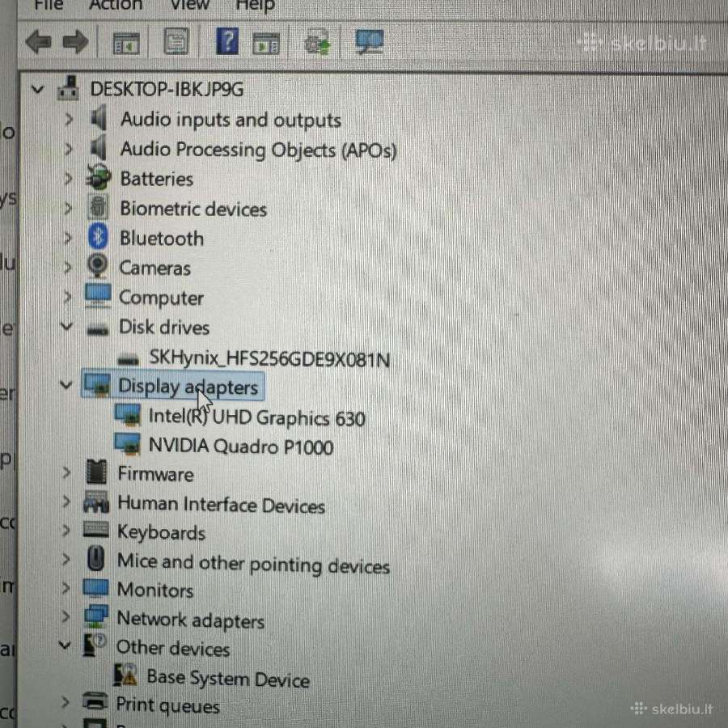
Task: Click the Biometric devices fingerprint icon
Action: click(x=98, y=206)
